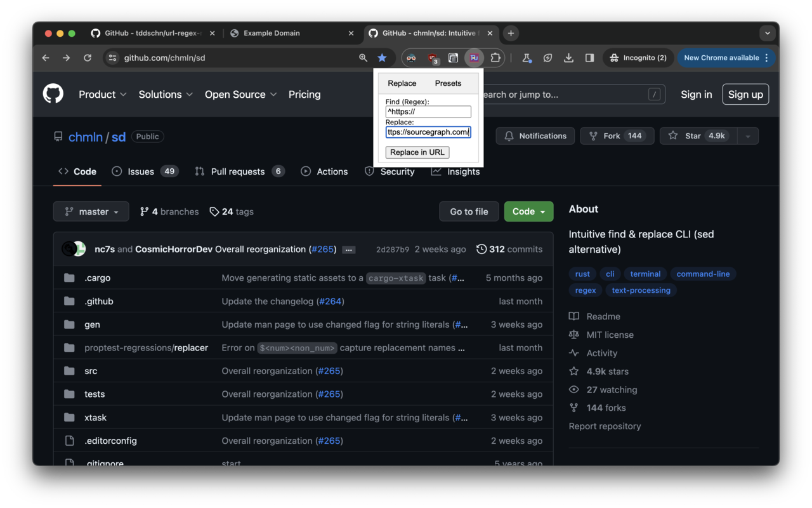812x508 pixels.
Task: Toggle the Chrome side panel icon
Action: point(589,58)
